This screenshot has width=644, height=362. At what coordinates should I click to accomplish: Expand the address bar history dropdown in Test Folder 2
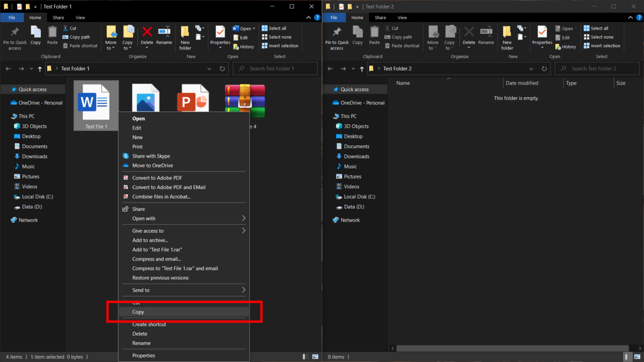pyautogui.click(x=531, y=69)
